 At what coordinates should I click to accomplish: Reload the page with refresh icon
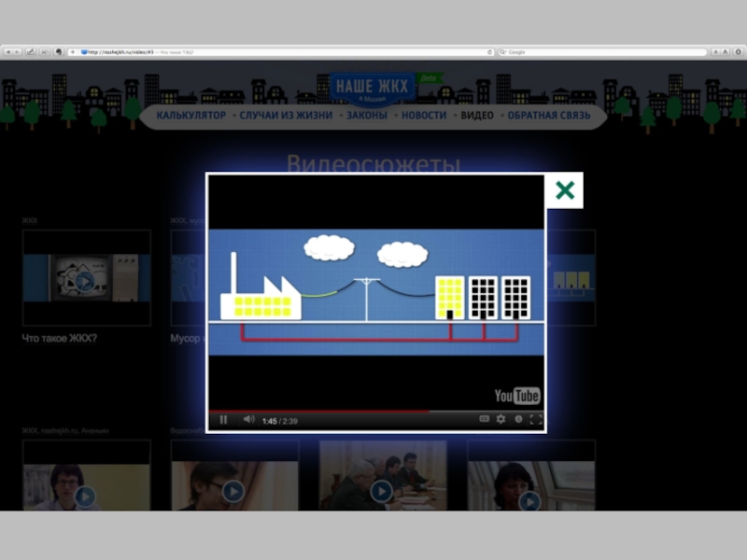click(x=489, y=52)
